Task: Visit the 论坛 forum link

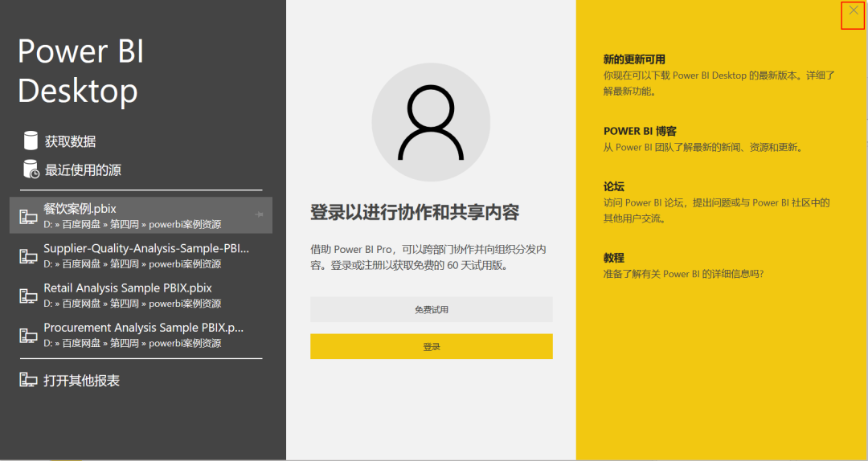Action: pyautogui.click(x=614, y=186)
